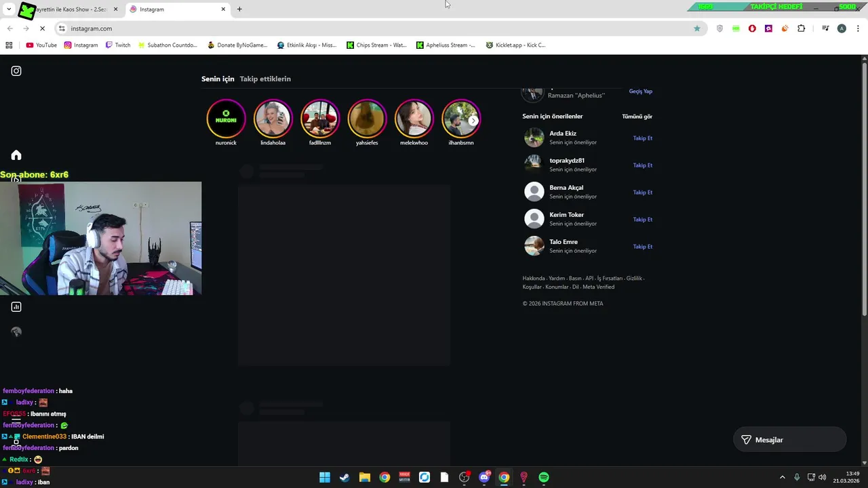Viewport: 868px width, 488px height.
Task: Open the media control playlist icon
Action: tap(825, 28)
